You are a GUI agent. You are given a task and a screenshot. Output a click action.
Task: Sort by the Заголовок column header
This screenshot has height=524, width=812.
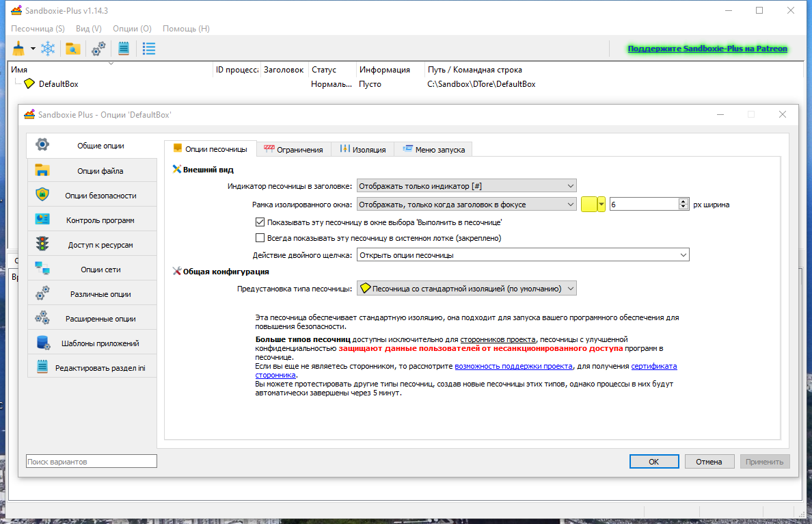tap(284, 70)
